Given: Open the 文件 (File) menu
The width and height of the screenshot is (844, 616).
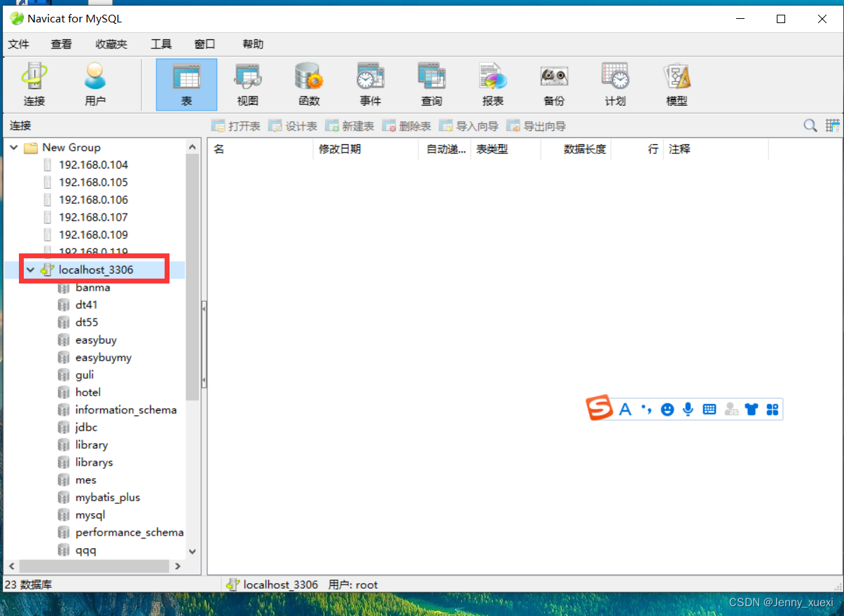Looking at the screenshot, I should (x=19, y=44).
